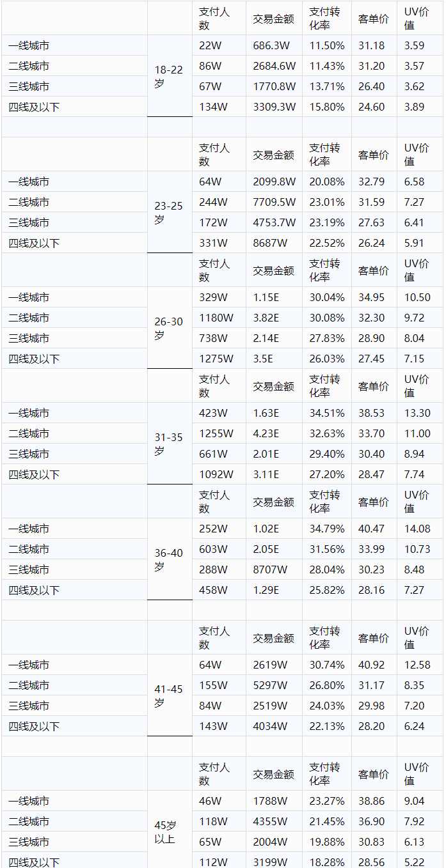Click the 4.23E transaction amount cell
Screen dimensions: 446x868
coord(266,433)
